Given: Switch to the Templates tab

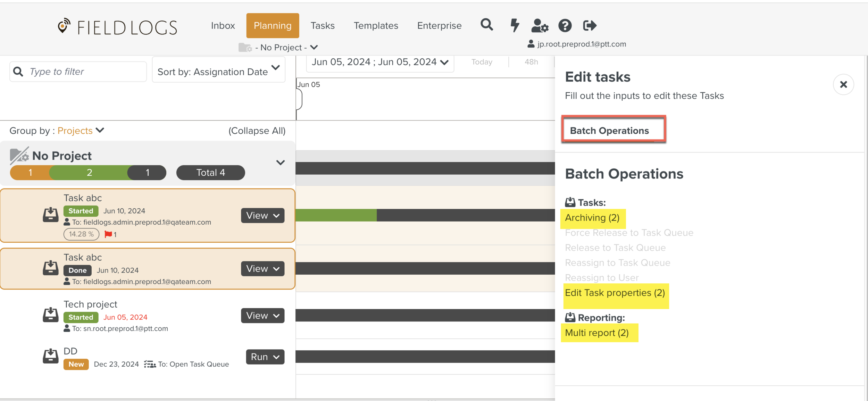Looking at the screenshot, I should [x=376, y=25].
